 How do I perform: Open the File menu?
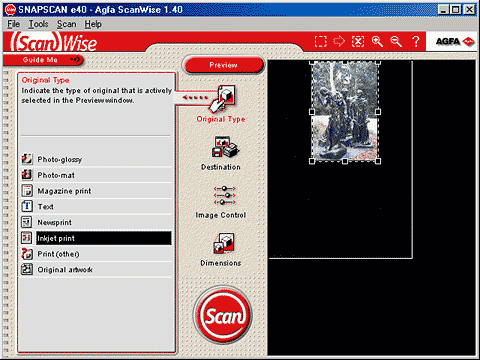pyautogui.click(x=14, y=24)
